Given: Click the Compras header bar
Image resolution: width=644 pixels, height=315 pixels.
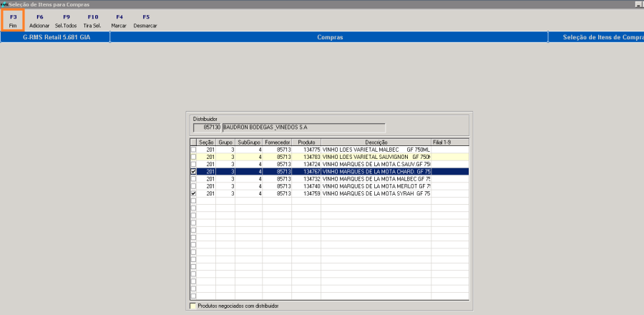Looking at the screenshot, I should point(329,37).
